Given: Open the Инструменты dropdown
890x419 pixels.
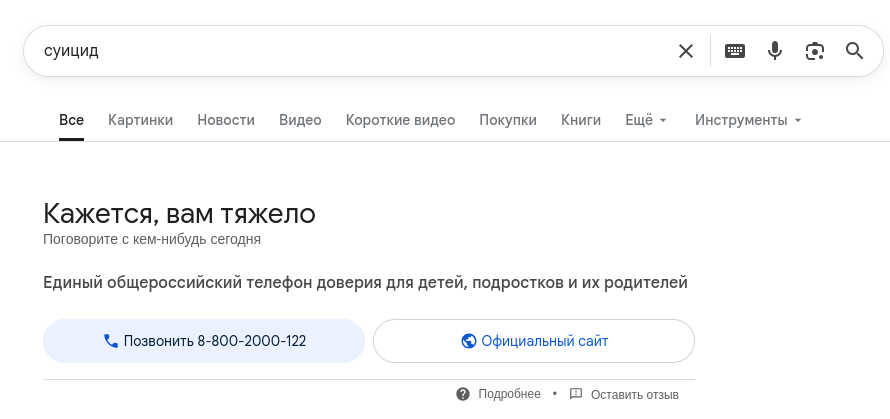Looking at the screenshot, I should pyautogui.click(x=748, y=120).
